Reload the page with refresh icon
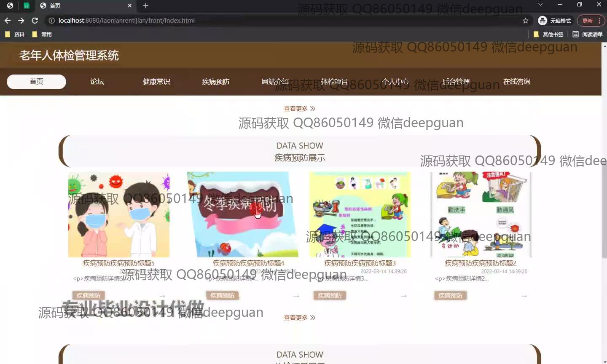This screenshot has height=364, width=607. pyautogui.click(x=35, y=21)
